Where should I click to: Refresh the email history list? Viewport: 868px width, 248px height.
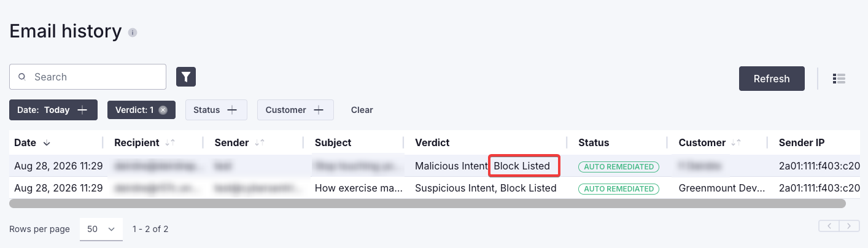pyautogui.click(x=772, y=79)
